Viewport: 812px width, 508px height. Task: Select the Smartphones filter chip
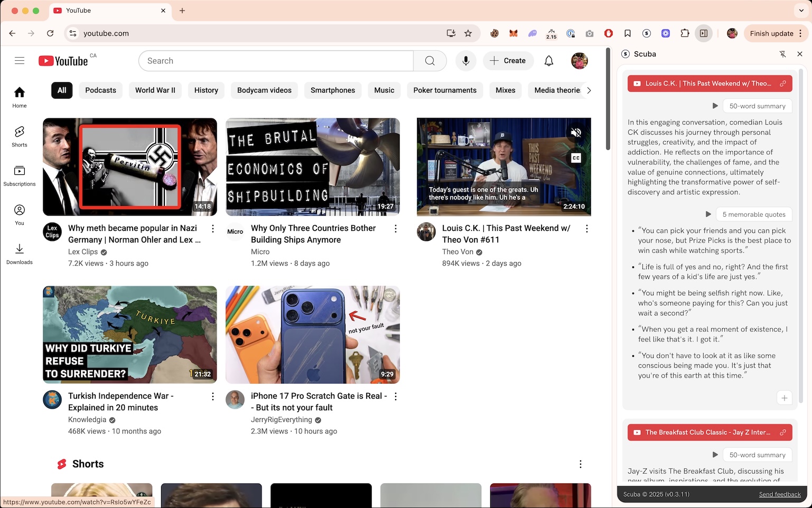point(333,90)
